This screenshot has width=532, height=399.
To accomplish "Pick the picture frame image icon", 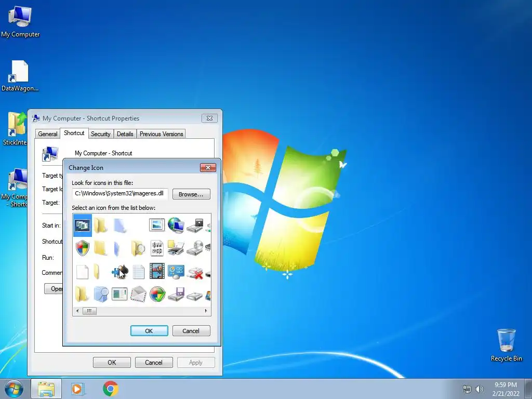I will [x=157, y=225].
